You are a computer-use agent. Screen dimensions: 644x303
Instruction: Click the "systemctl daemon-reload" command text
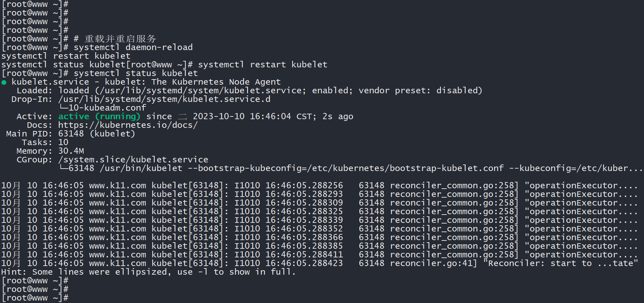coord(133,47)
